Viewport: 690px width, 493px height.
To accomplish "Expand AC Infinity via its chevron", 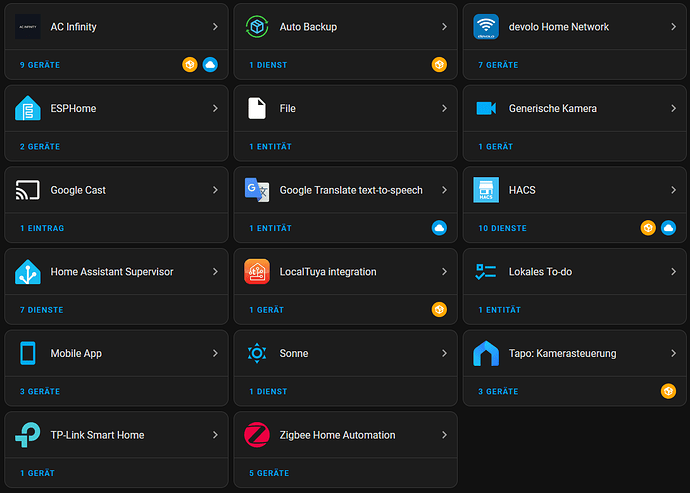I will [x=215, y=27].
